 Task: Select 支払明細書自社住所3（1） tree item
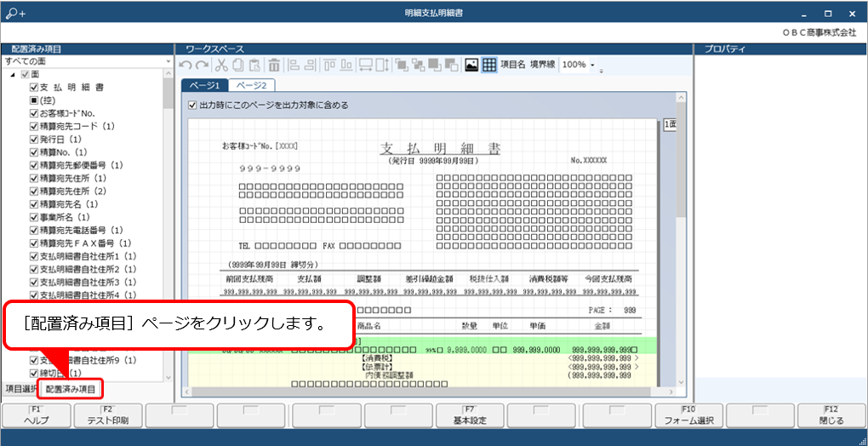point(88,283)
